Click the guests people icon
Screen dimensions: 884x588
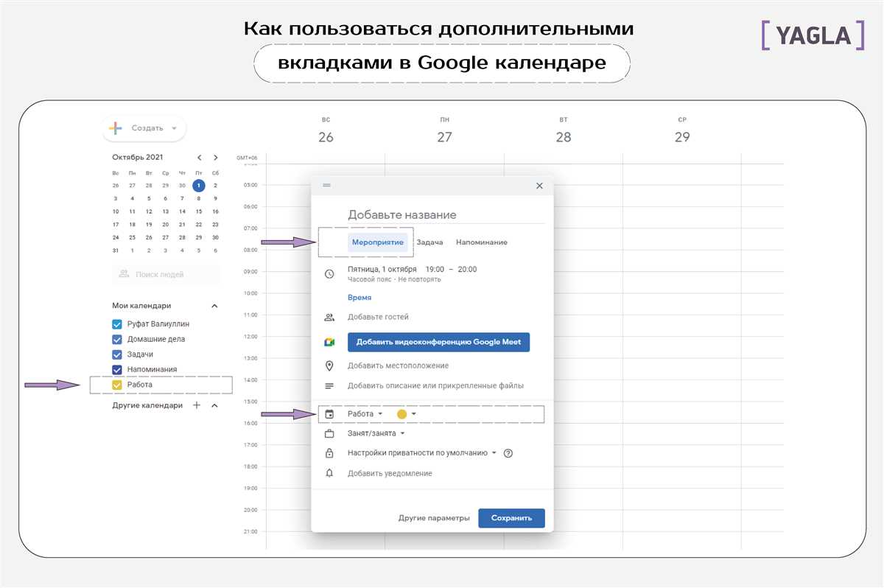click(329, 318)
